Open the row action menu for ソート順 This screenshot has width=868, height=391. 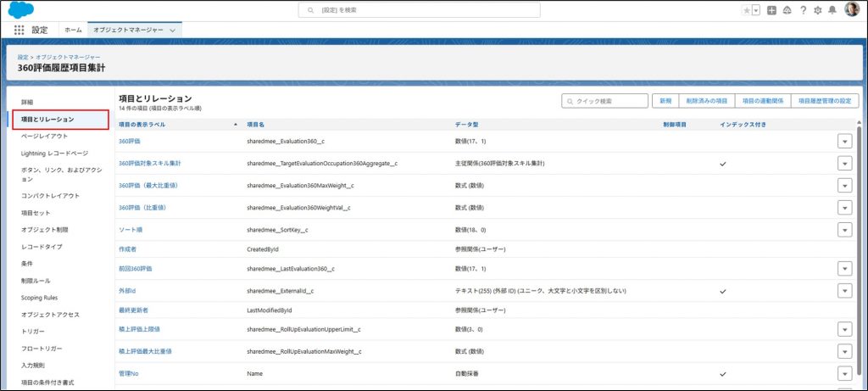tap(844, 230)
